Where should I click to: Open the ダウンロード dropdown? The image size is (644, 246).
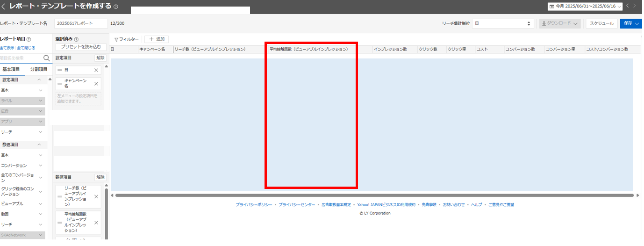tap(560, 23)
